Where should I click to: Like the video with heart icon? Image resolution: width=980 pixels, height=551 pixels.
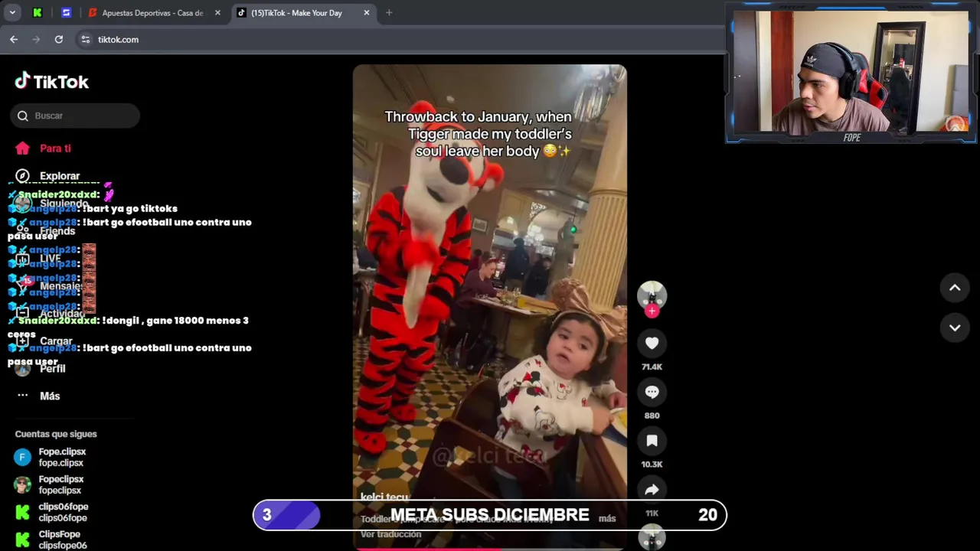652,344
